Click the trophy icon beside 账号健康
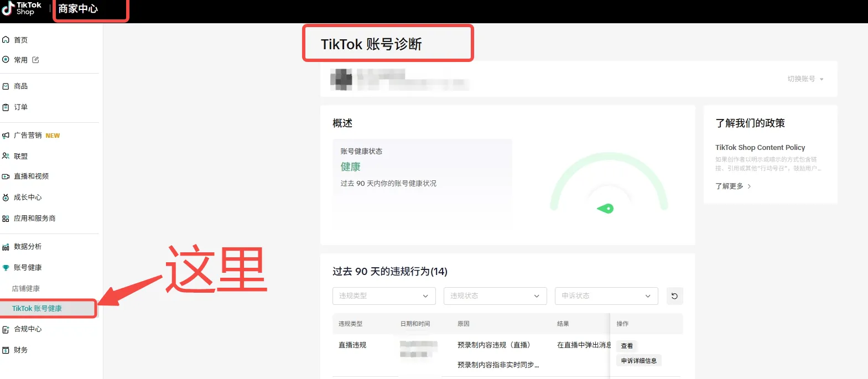The image size is (868, 379). coord(6,268)
